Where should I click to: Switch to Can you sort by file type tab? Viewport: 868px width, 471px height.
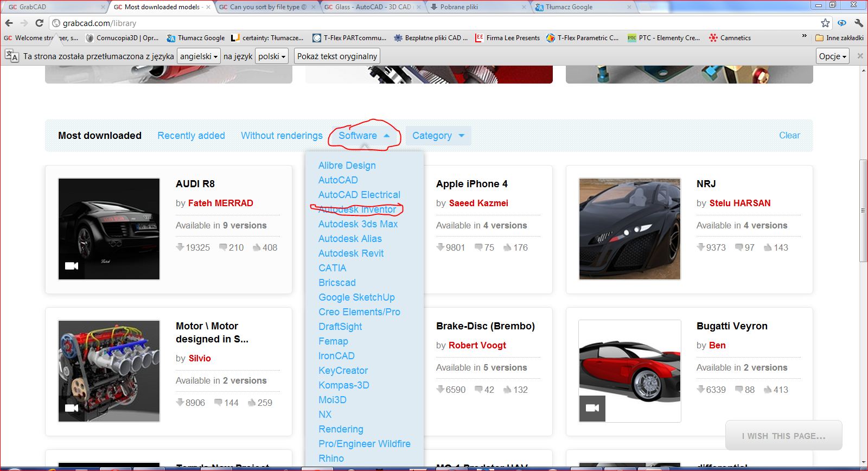[267, 7]
